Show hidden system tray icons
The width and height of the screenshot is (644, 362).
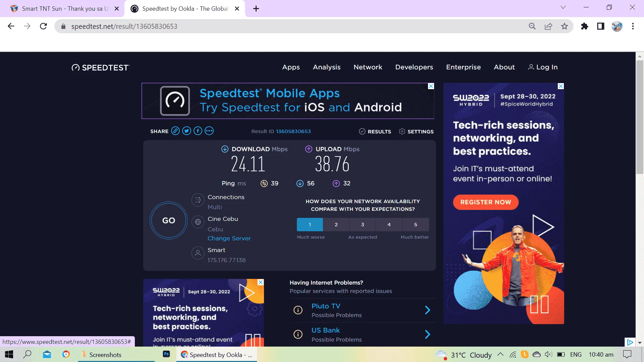[x=500, y=354]
